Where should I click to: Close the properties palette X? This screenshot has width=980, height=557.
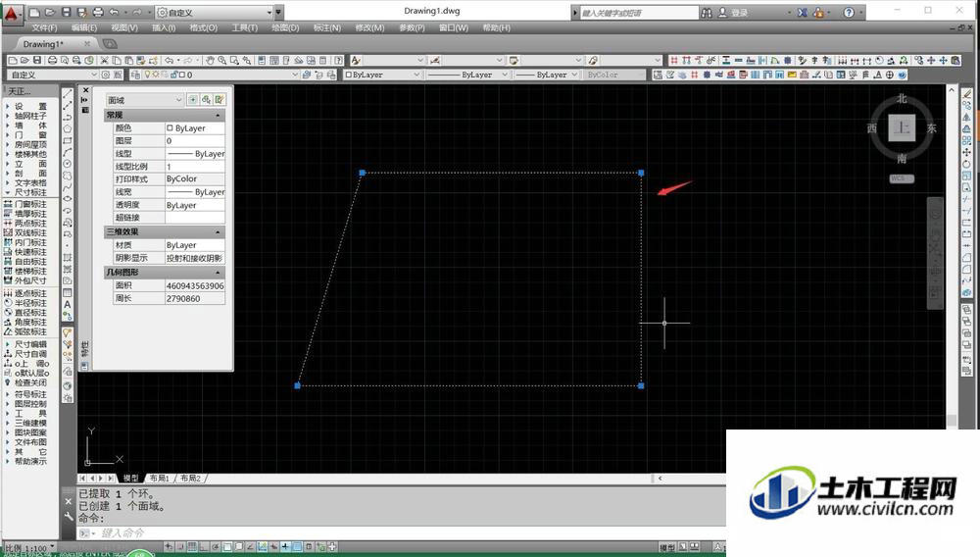coord(85,90)
